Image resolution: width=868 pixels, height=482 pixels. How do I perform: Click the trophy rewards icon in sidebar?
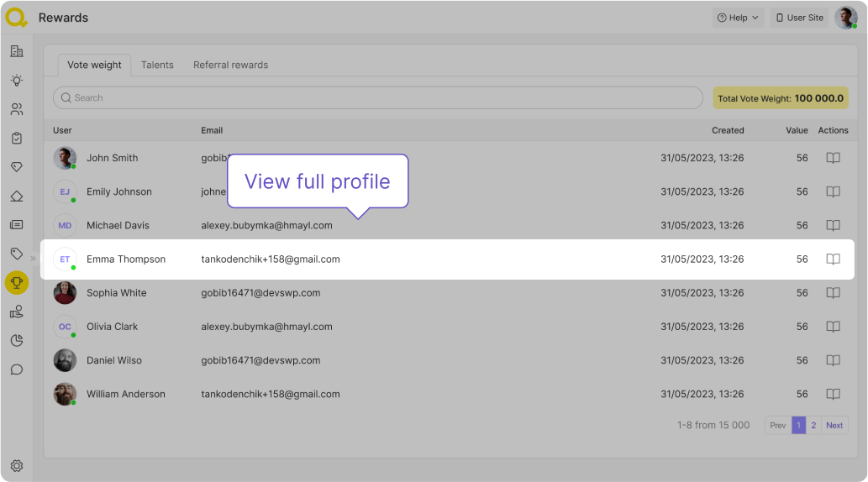point(17,283)
